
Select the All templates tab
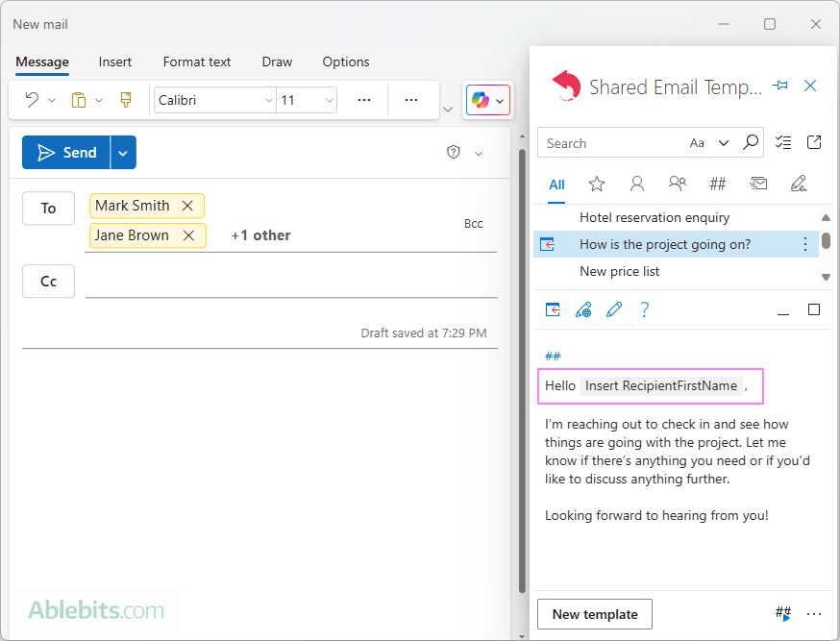(556, 185)
